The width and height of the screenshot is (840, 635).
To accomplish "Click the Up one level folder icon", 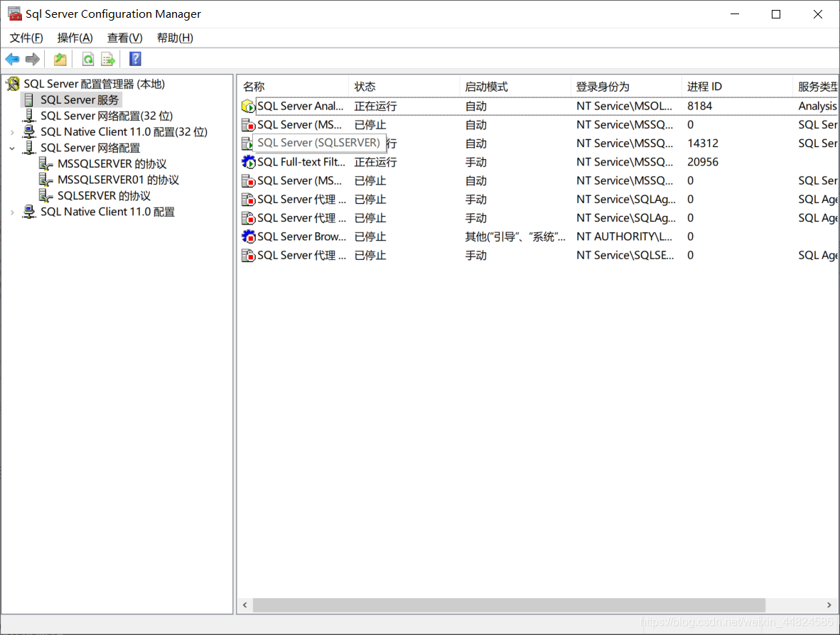I will pos(60,59).
